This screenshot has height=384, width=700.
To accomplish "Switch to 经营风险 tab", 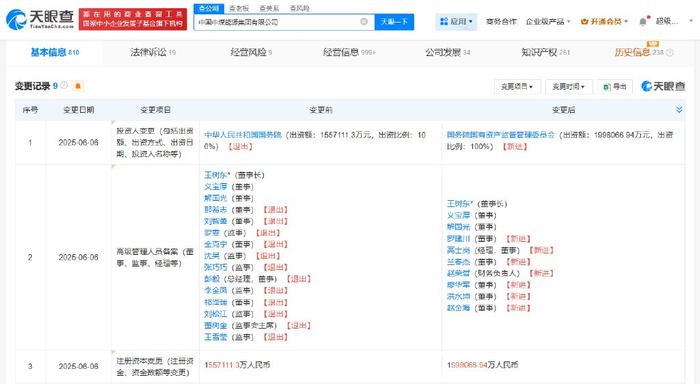I will click(x=251, y=52).
